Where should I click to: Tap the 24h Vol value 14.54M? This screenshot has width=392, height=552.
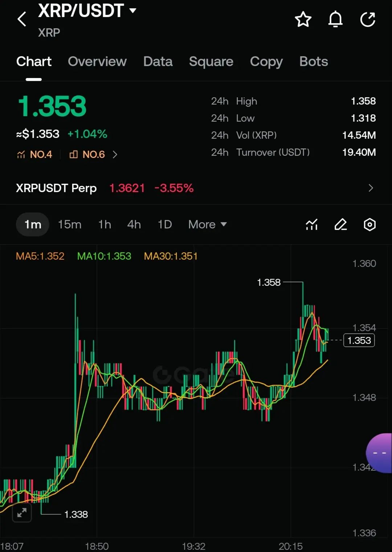[359, 135]
